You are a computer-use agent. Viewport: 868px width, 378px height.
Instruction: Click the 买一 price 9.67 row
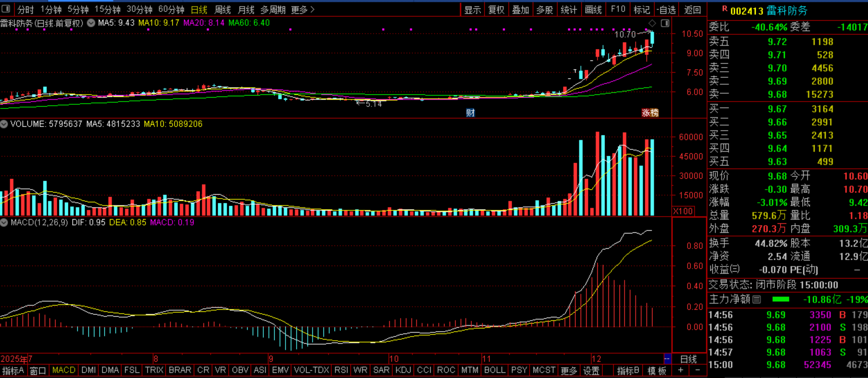click(x=788, y=109)
